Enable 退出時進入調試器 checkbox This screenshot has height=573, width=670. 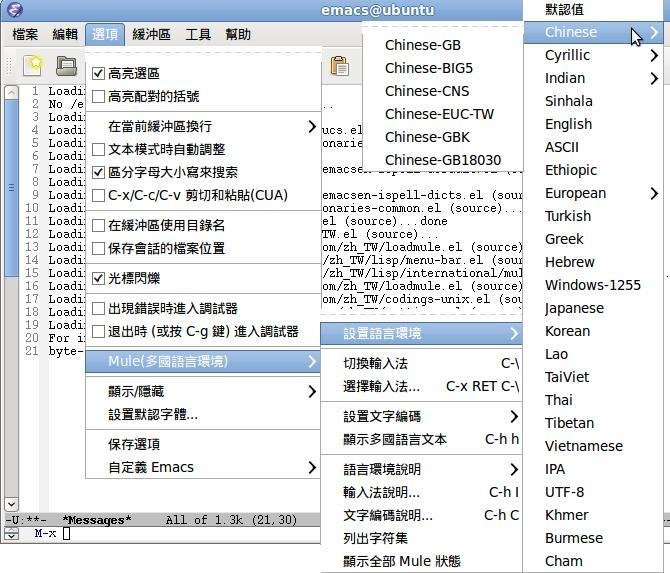point(98,332)
